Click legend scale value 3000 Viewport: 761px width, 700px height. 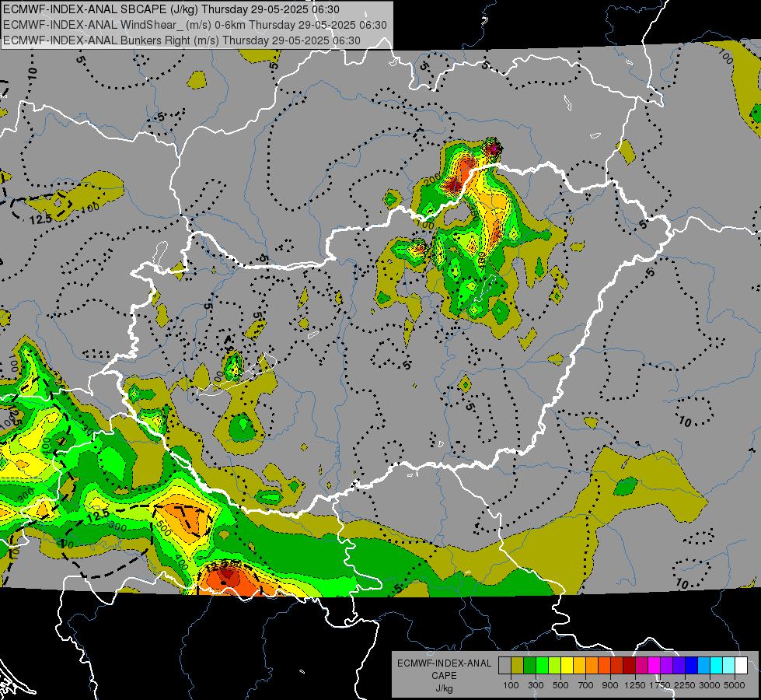(710, 685)
